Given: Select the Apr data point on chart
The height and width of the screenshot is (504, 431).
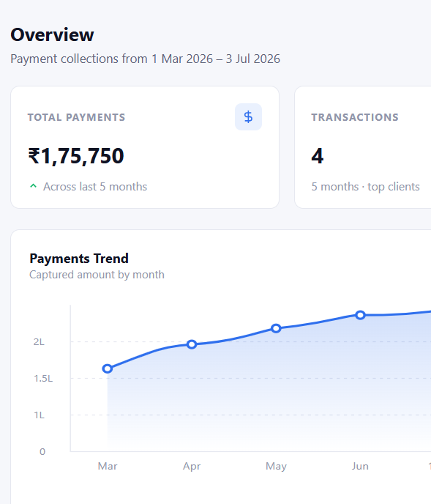Looking at the screenshot, I should [x=192, y=344].
